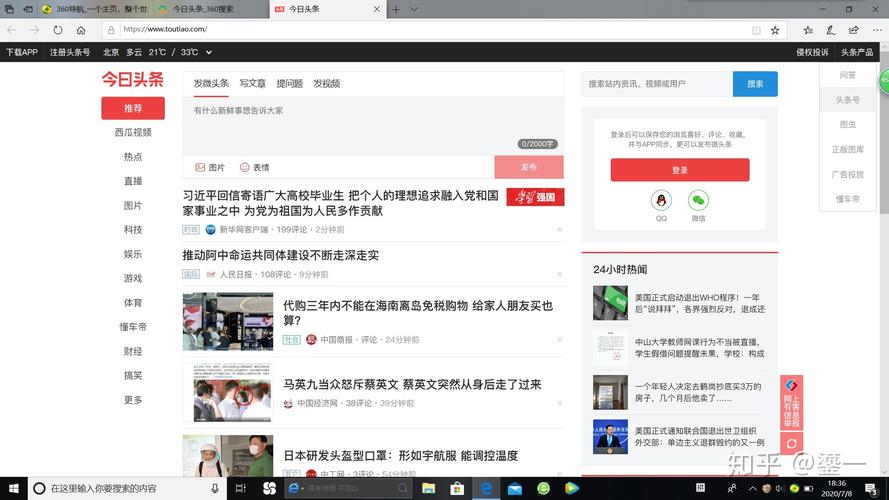Click the 学习强国 banner
889x500 pixels.
pos(535,197)
